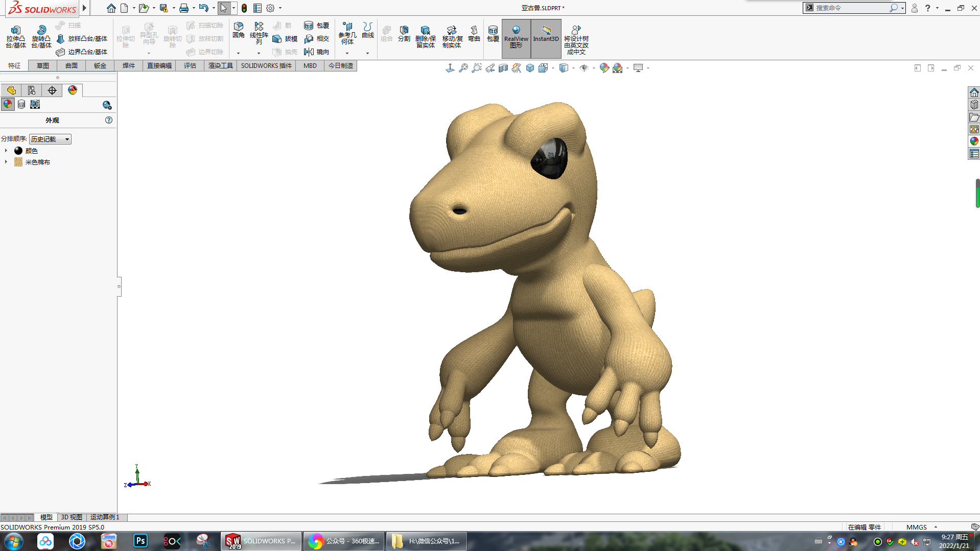Click the 米色棉布 texture swatch

18,162
